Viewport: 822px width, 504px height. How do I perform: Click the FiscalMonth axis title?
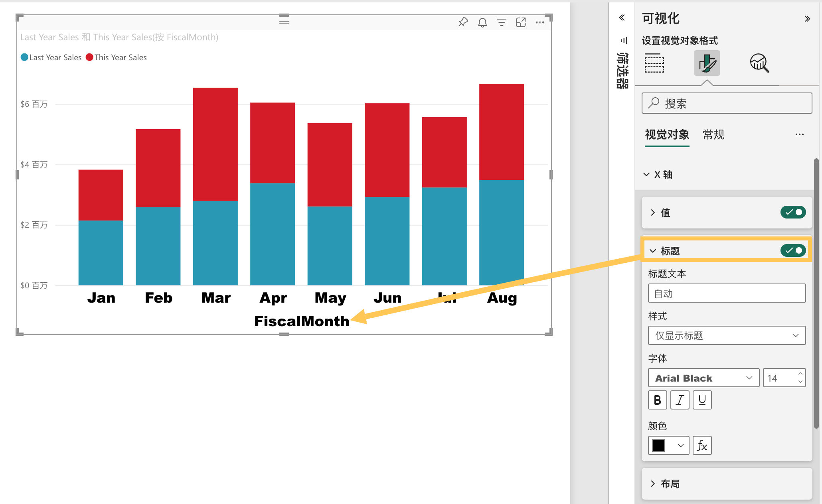click(302, 321)
